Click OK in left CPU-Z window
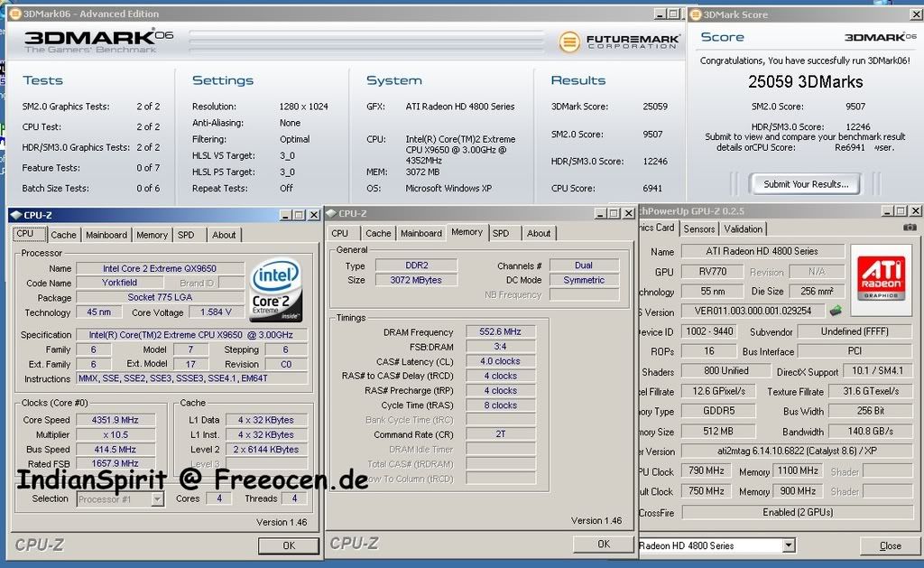 (289, 545)
